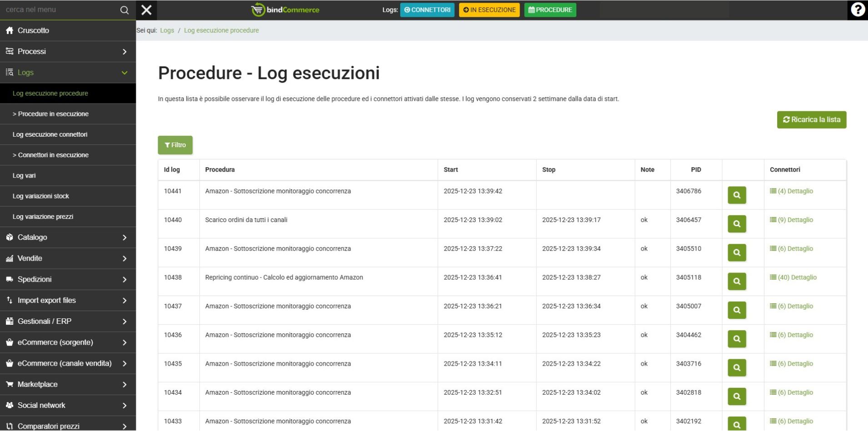
Task: Open (40) Dettaglio connectors link
Action: pyautogui.click(x=793, y=277)
